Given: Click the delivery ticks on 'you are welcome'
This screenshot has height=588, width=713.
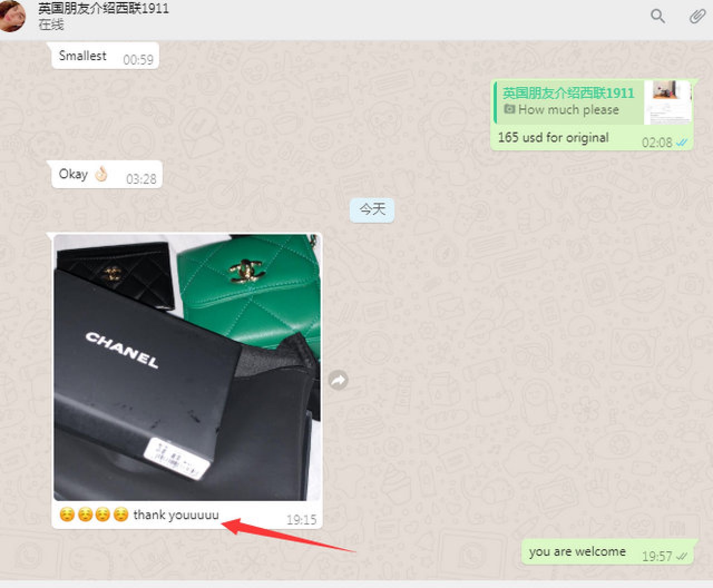Looking at the screenshot, I should point(681,556).
